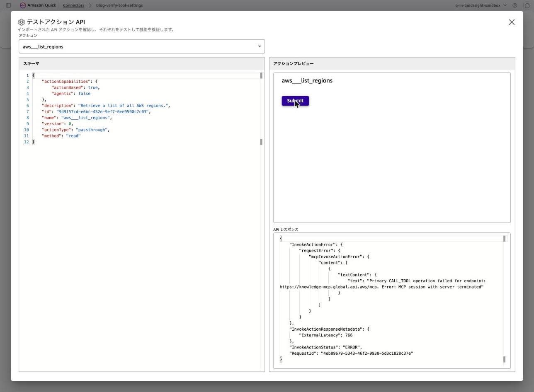
Task: Open the Connectors breadcrumb link
Action: 73,5
